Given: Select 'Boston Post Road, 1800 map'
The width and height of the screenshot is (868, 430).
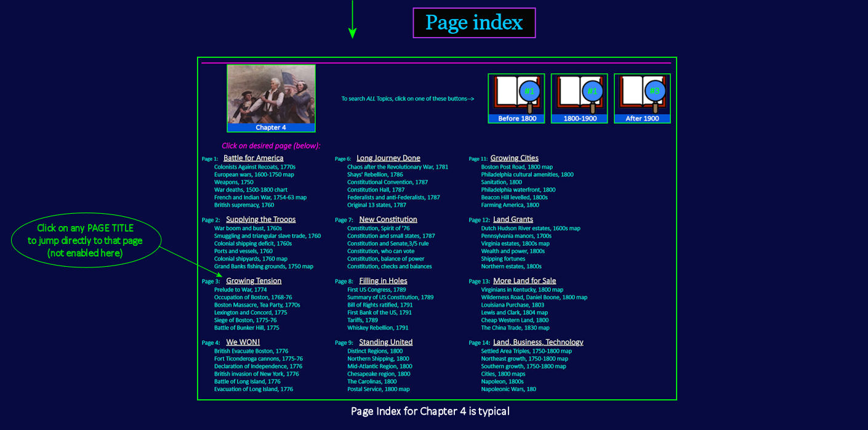Looking at the screenshot, I should coord(517,167).
